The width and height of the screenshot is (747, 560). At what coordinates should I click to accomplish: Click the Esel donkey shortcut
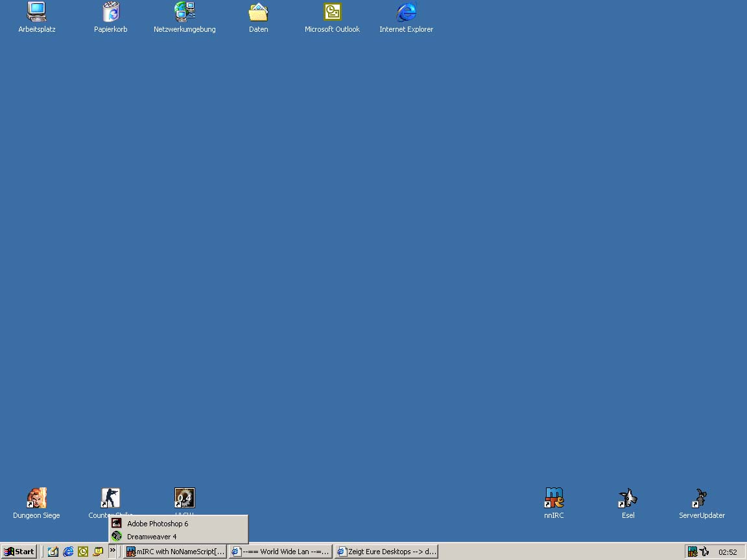[628, 498]
